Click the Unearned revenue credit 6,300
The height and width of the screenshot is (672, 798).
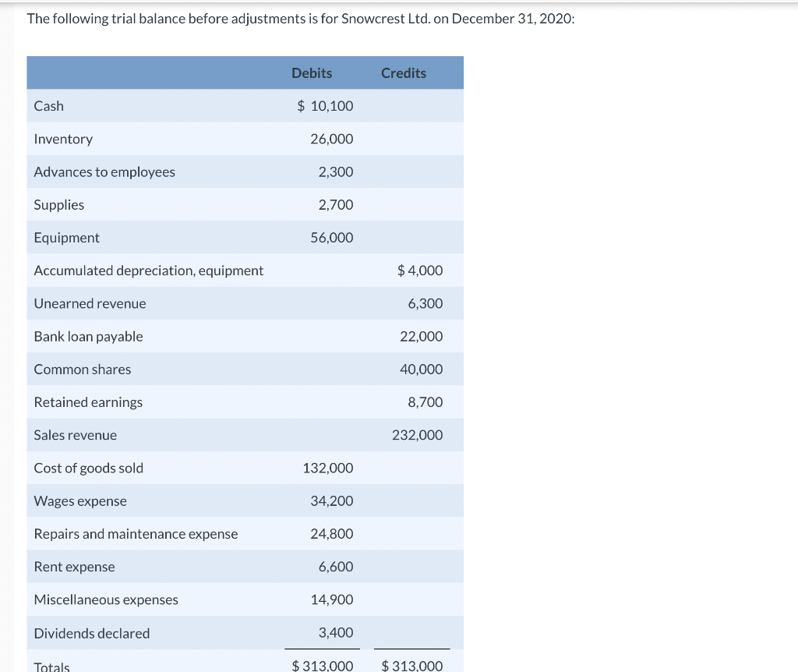tap(425, 303)
